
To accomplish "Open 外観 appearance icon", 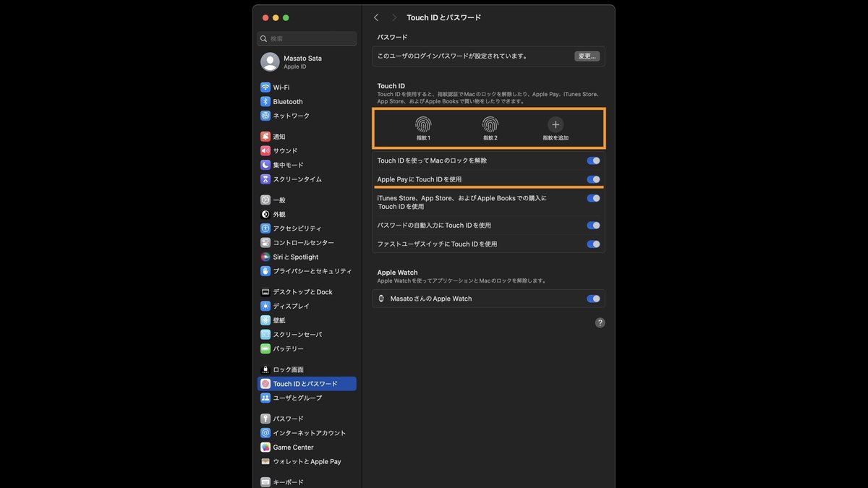I will point(265,215).
